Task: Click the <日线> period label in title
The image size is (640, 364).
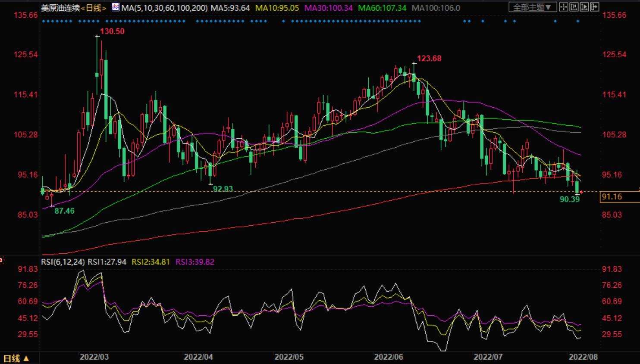Action: tap(94, 8)
